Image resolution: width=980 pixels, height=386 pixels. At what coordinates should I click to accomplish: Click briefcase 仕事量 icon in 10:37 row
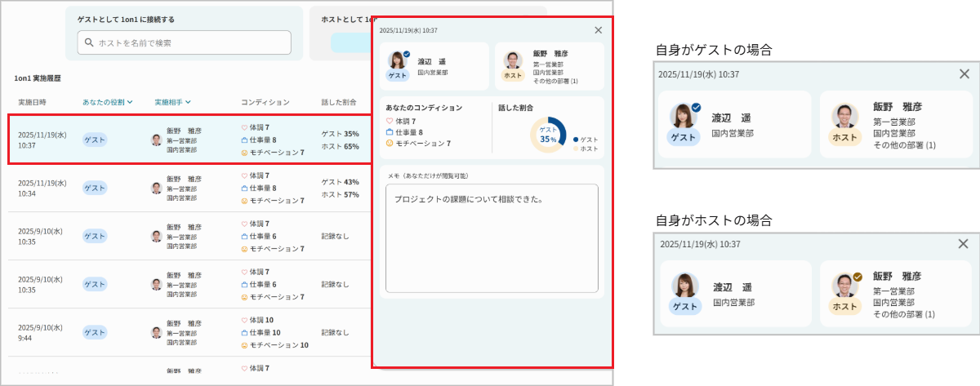244,140
